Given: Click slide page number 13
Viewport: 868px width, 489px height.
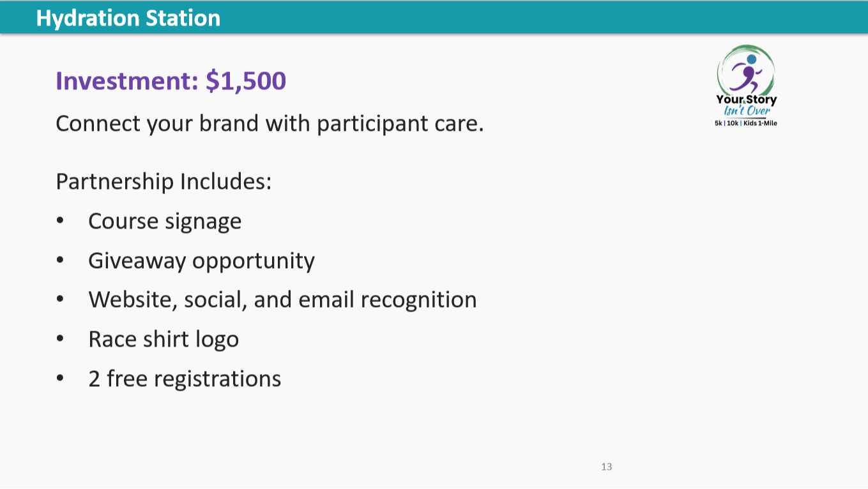Looking at the screenshot, I should (x=607, y=467).
